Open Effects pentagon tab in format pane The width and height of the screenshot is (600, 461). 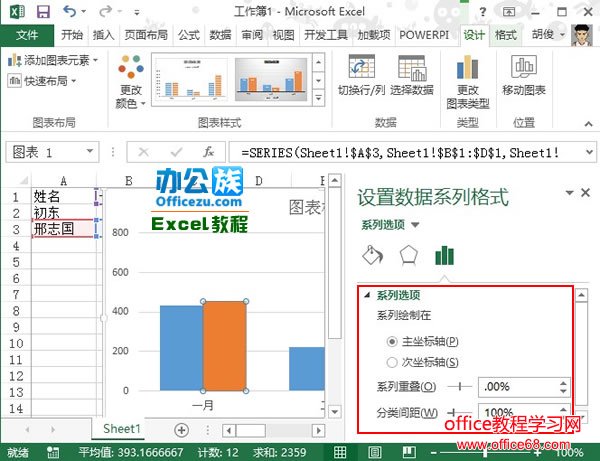click(x=409, y=255)
